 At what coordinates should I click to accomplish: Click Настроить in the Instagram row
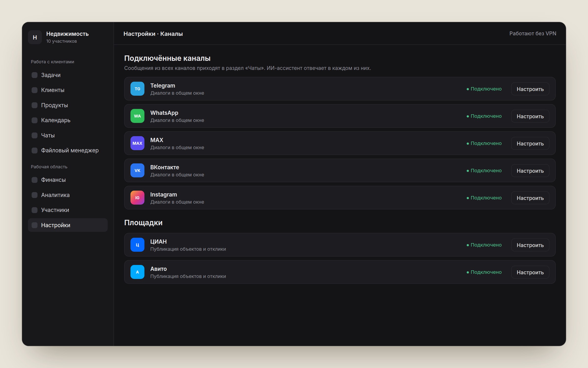530,198
